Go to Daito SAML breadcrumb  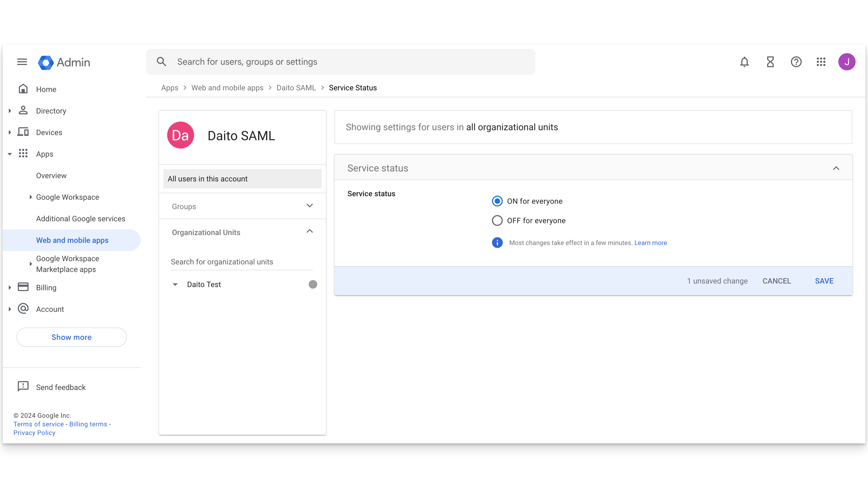pyautogui.click(x=296, y=88)
